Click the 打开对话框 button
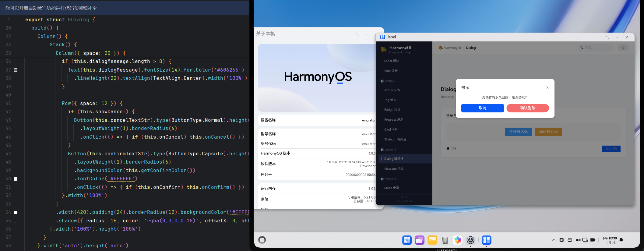This screenshot has width=644, height=251. point(518,132)
